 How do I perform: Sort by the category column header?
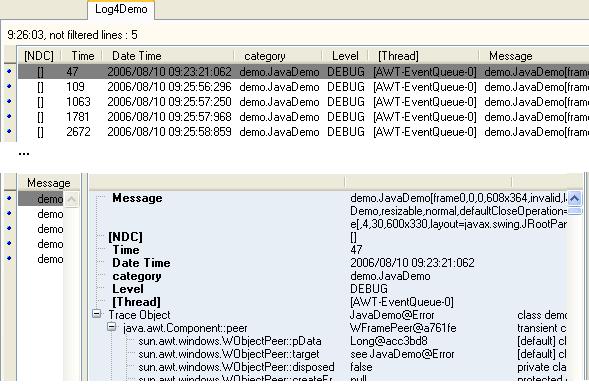click(x=264, y=56)
